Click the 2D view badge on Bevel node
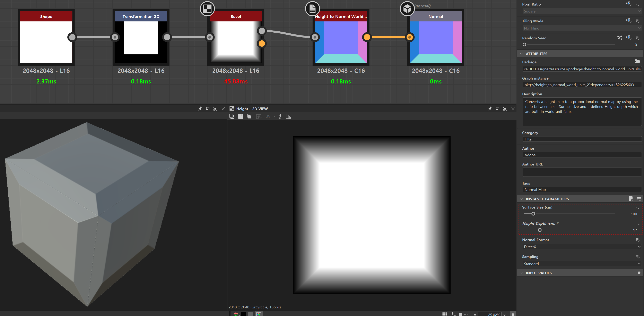 tap(207, 9)
